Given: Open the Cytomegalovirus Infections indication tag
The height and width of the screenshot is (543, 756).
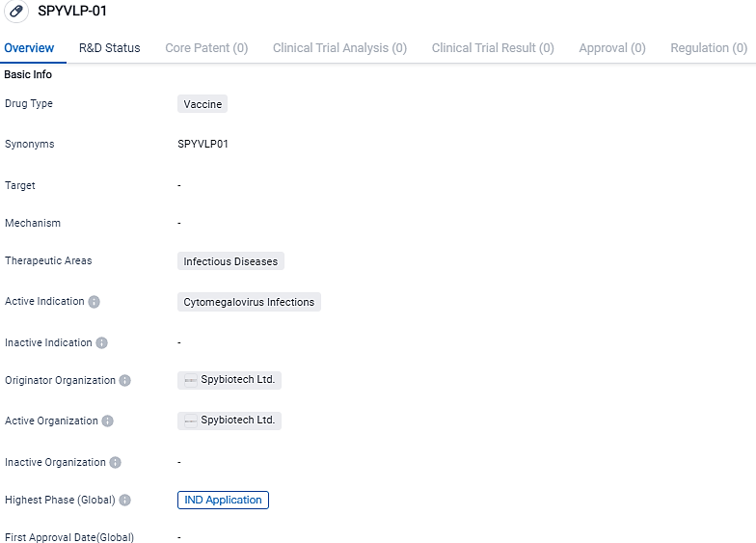Looking at the screenshot, I should pyautogui.click(x=249, y=302).
